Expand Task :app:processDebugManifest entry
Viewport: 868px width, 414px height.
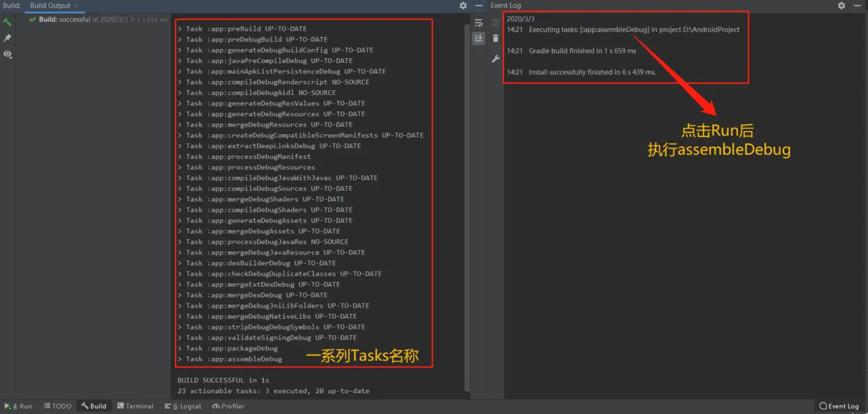click(x=180, y=157)
